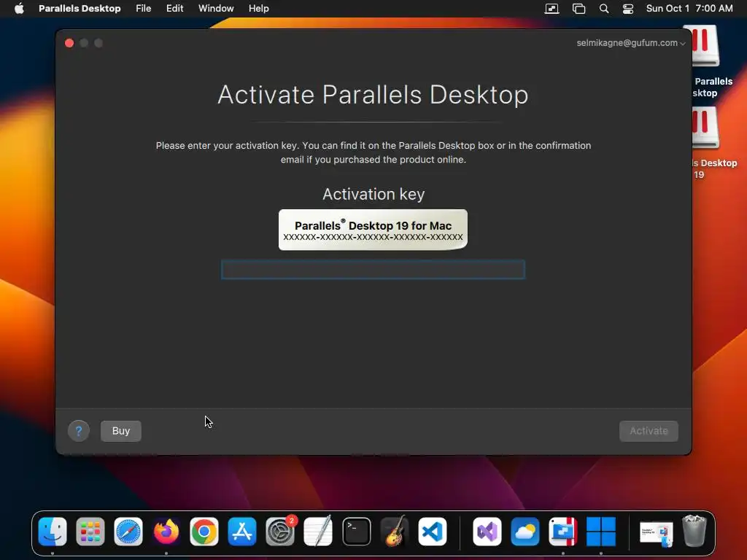Click the Parallels Desktop 19 key sticker
747x560 pixels.
tap(373, 230)
